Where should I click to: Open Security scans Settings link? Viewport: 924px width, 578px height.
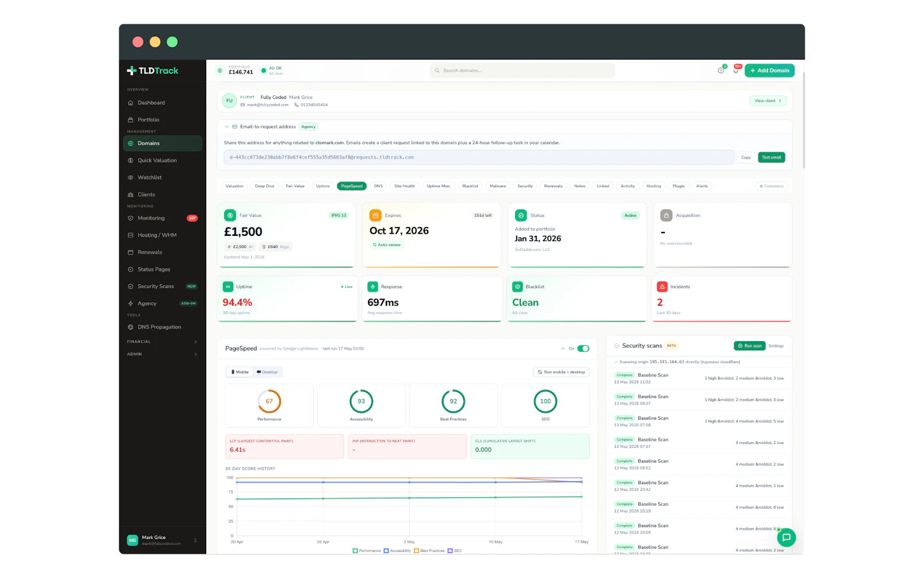pos(776,346)
